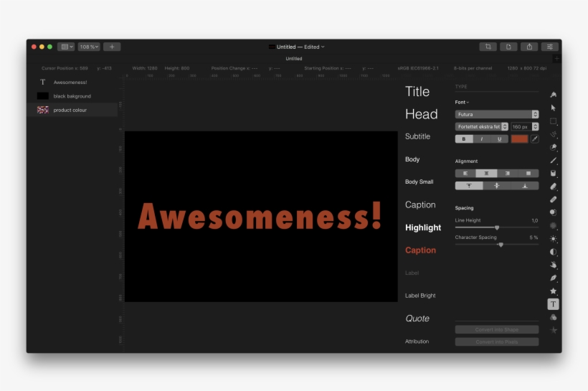Activate the Pen tool
Screen dimensions: 588x391
[553, 278]
